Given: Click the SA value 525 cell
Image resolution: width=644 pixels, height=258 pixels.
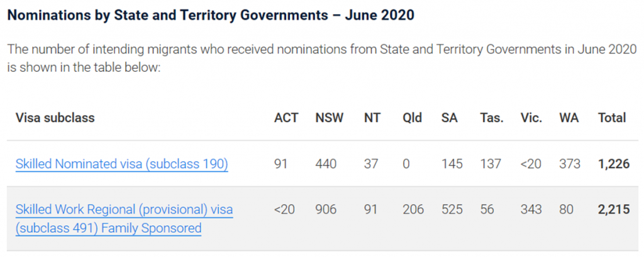Looking at the screenshot, I should [452, 210].
